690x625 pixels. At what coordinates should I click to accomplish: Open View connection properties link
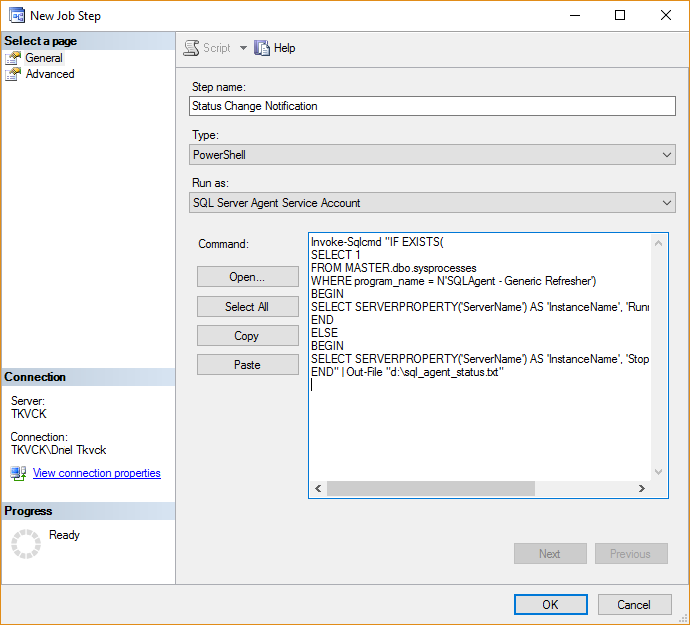click(x=96, y=473)
